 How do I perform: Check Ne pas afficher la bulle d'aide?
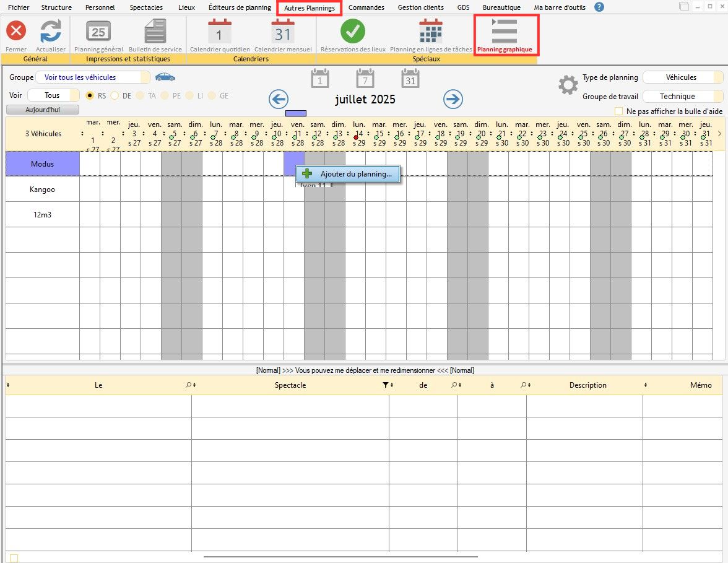pos(618,111)
